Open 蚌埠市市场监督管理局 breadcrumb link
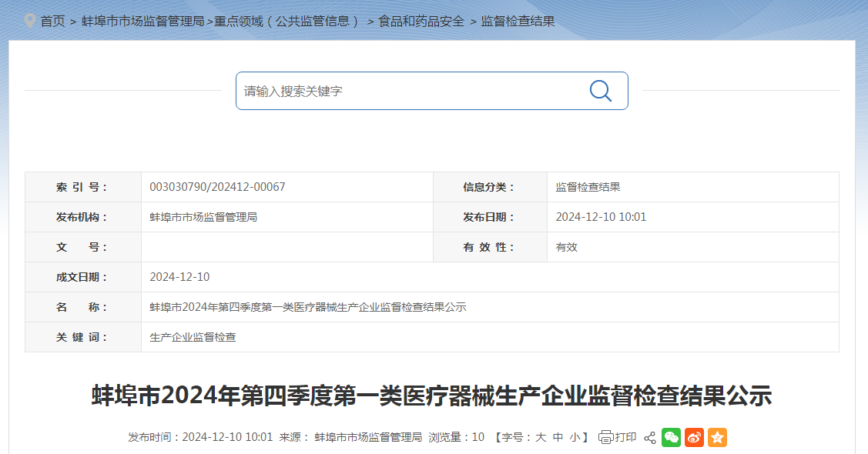This screenshot has width=868, height=454. (142, 22)
